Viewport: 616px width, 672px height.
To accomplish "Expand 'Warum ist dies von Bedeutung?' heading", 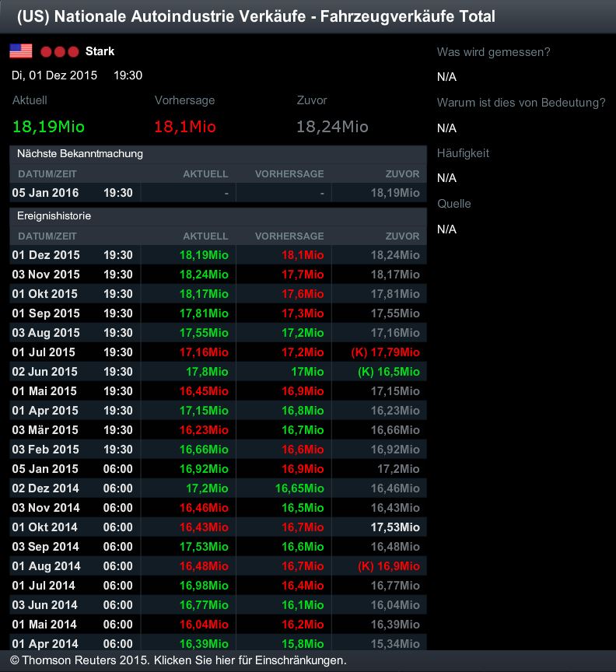I will [521, 103].
